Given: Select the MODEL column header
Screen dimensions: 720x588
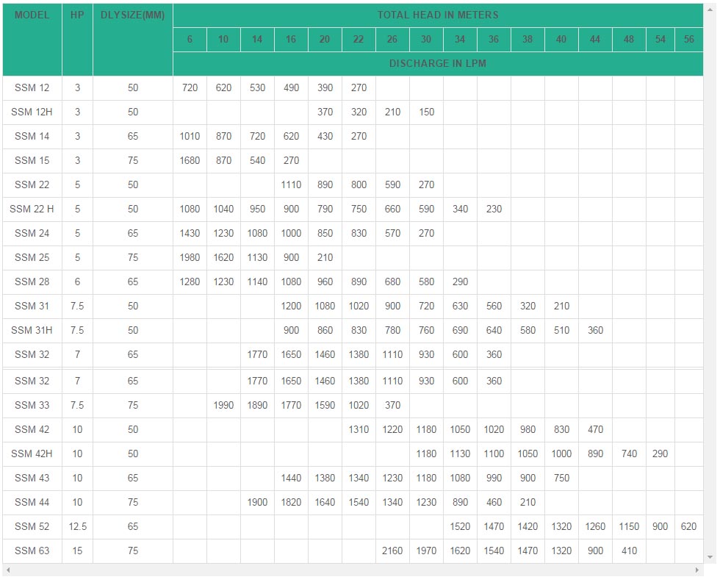Looking at the screenshot, I should 32,15.
